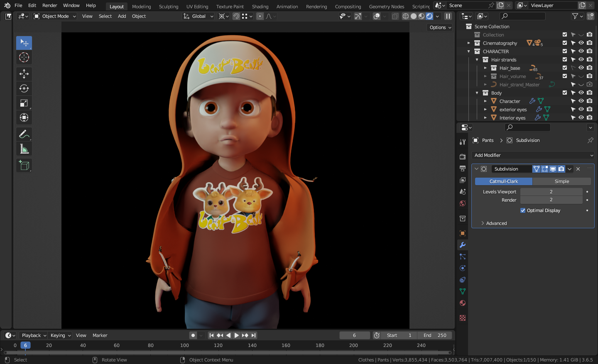Select the Cursor tool in the toolbar
Viewport: 598px width, 364px height.
[24, 57]
